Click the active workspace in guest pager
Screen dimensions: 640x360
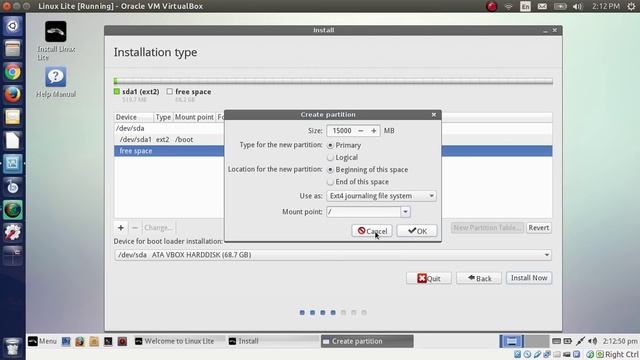click(512, 341)
